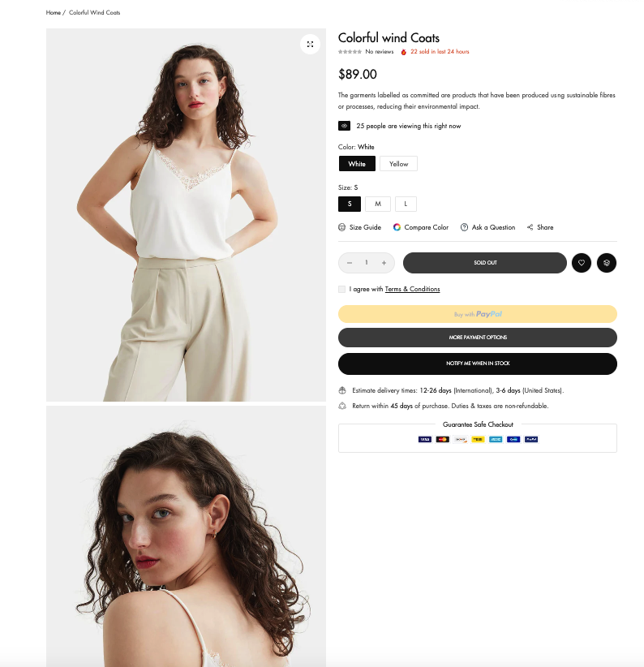Share this product
The height and width of the screenshot is (667, 644).
(x=540, y=227)
